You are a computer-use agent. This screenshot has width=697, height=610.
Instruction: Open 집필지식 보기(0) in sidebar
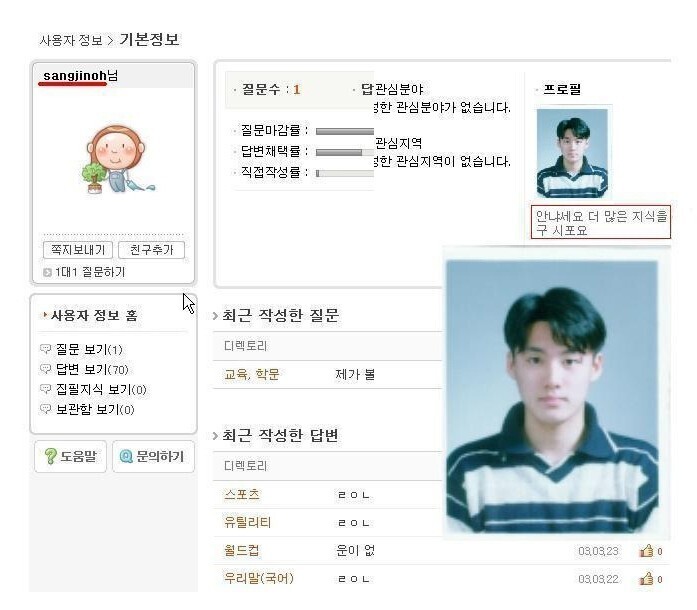(x=101, y=389)
